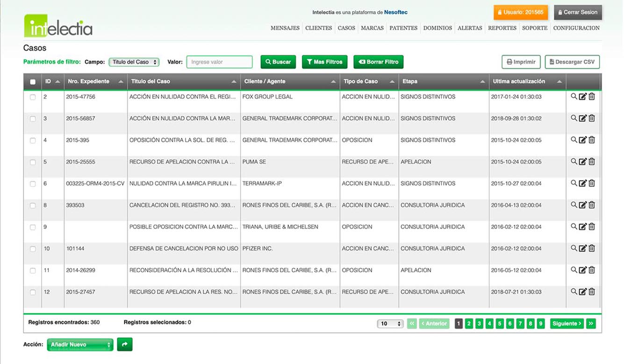Screen dimensions: 624x364
Task: Open the rows-per-page dropdown showing 10
Action: [390, 323]
